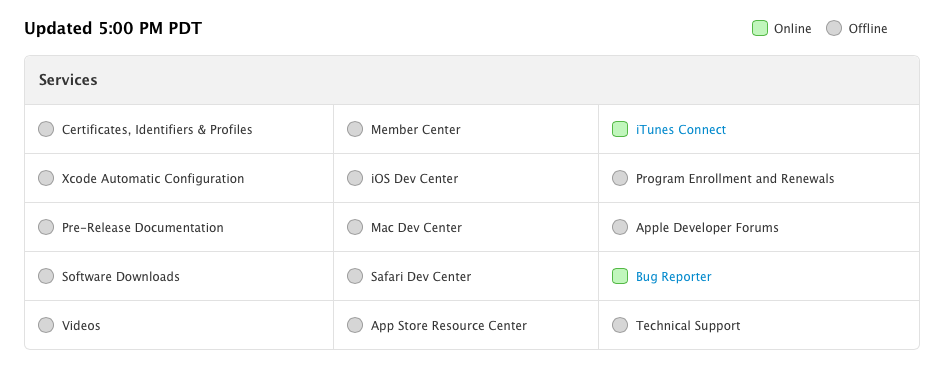Click offline status icon for Member Center

(355, 129)
